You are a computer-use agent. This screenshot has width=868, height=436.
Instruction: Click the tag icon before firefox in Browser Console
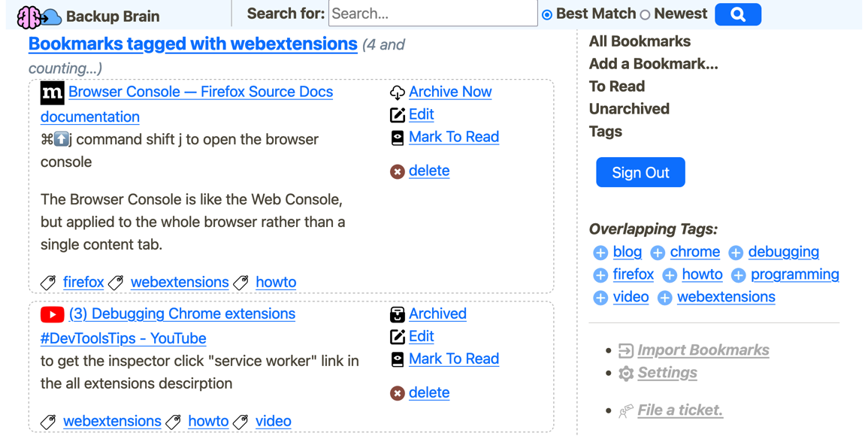(48, 283)
